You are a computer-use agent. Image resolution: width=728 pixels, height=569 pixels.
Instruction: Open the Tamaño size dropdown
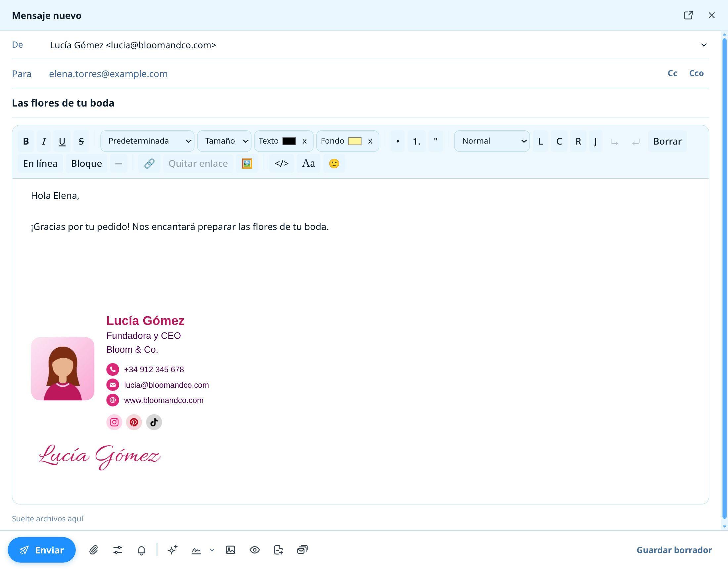click(x=224, y=141)
